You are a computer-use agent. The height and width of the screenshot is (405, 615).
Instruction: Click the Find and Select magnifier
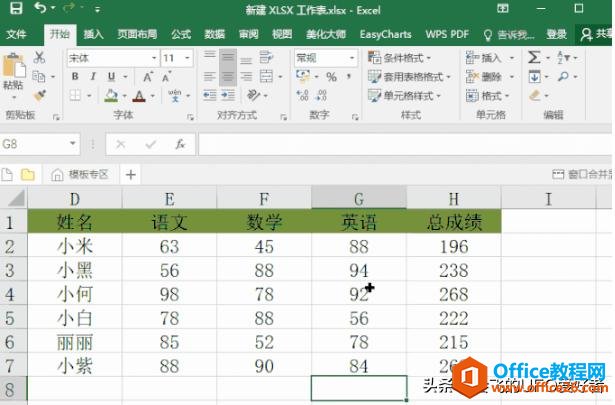(x=564, y=76)
